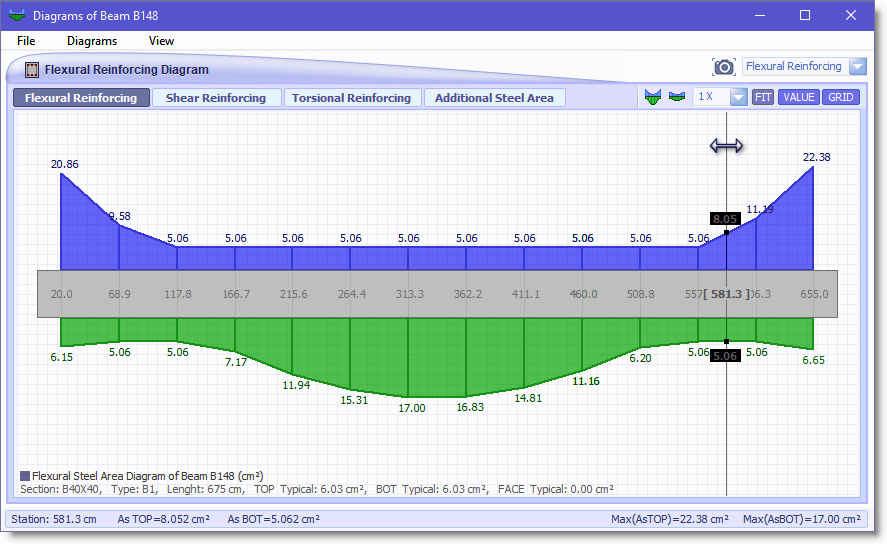Click the tall diagram scale icon

coord(654,97)
